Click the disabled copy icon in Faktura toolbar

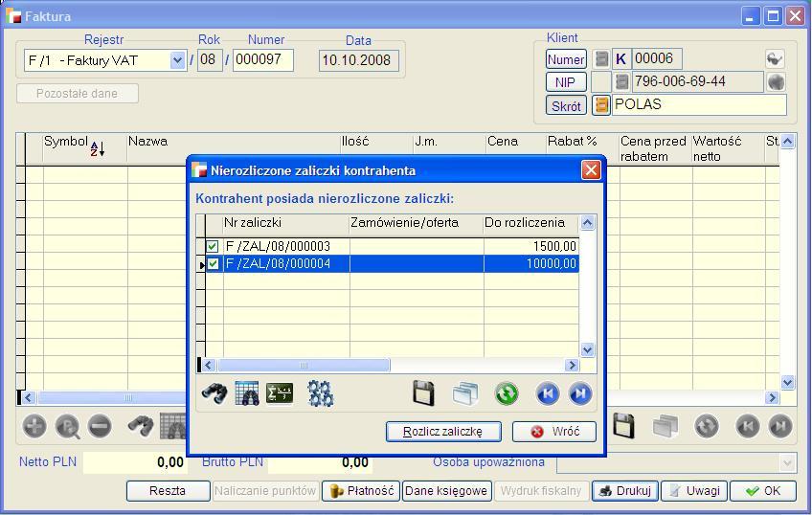(x=665, y=427)
